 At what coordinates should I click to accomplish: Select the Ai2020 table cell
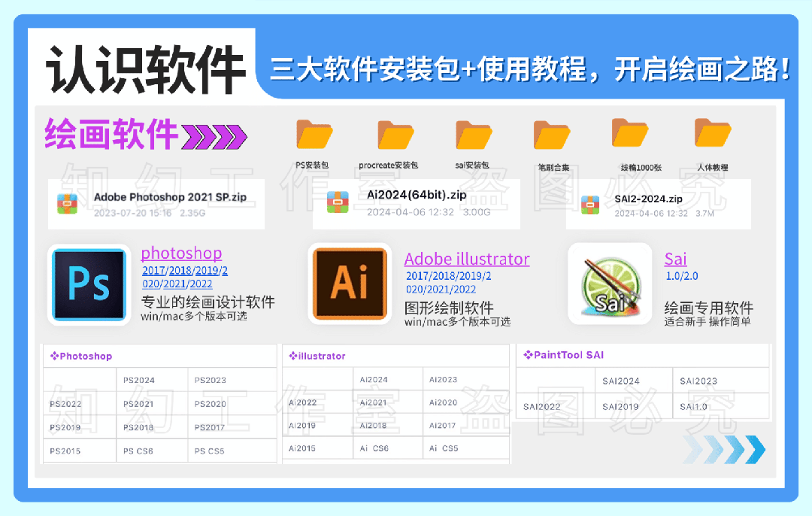tap(466, 402)
